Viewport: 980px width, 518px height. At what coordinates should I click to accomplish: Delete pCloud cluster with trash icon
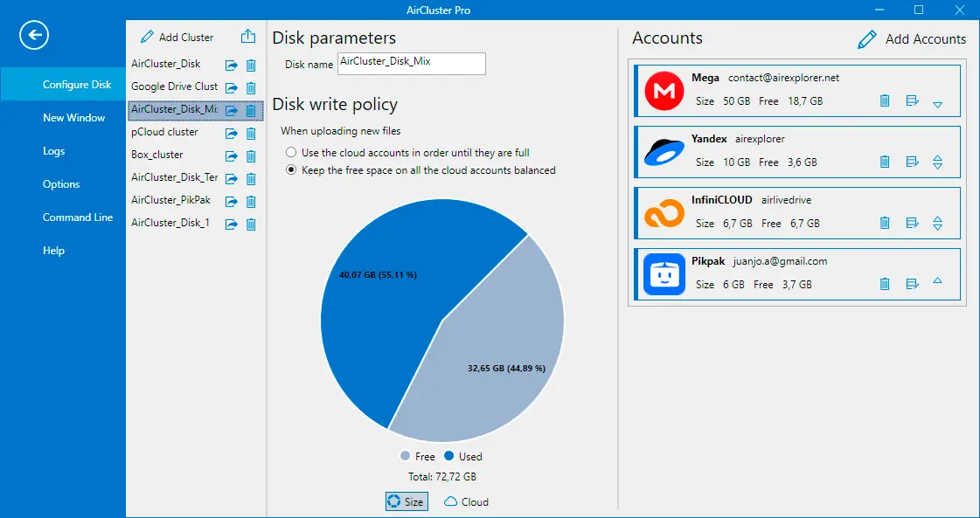251,133
